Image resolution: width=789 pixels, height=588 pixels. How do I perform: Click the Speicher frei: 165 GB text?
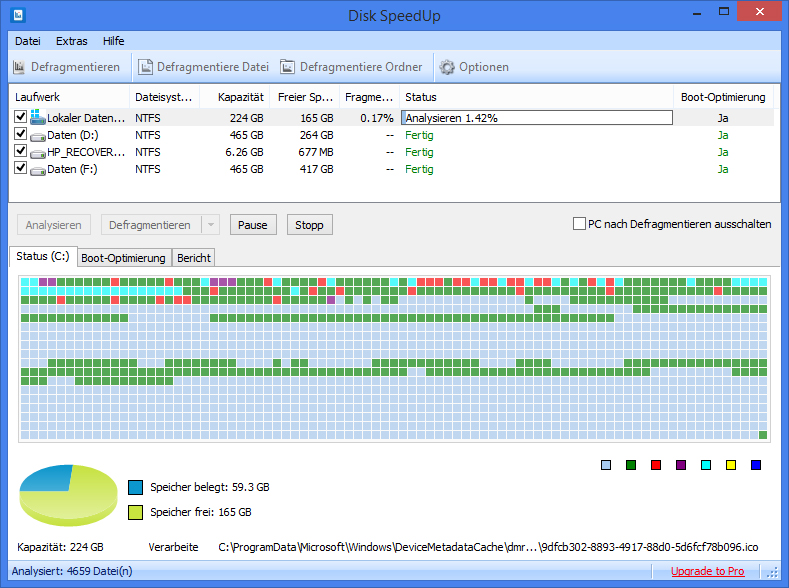pos(201,512)
